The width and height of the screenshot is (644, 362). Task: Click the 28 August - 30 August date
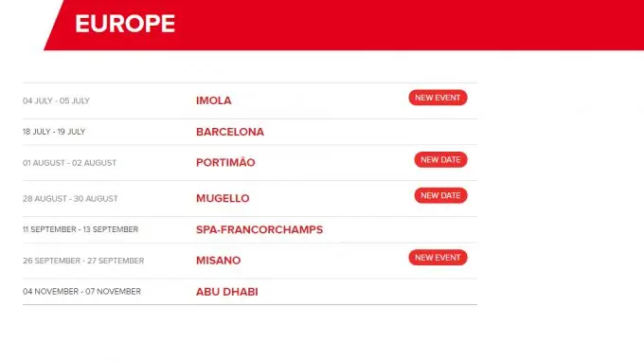point(70,199)
